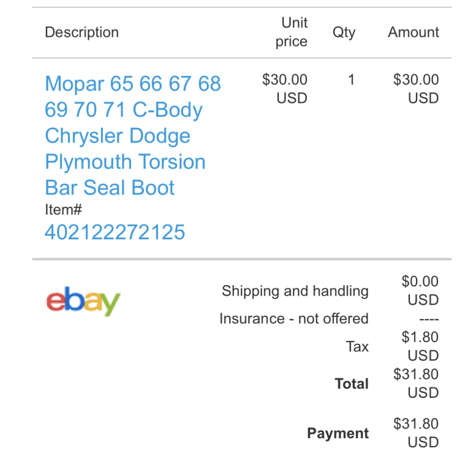Viewport: 476px width, 470px height.
Task: Click the Tax label
Action: 357,347
